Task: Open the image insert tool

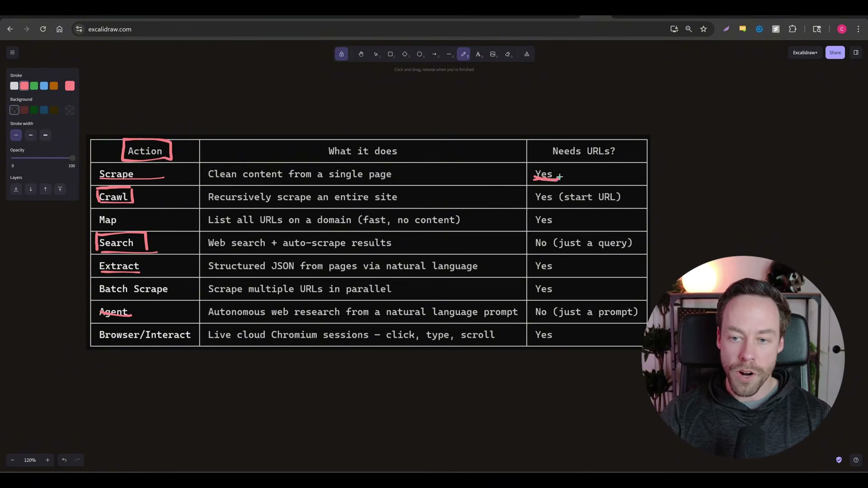Action: 493,54
